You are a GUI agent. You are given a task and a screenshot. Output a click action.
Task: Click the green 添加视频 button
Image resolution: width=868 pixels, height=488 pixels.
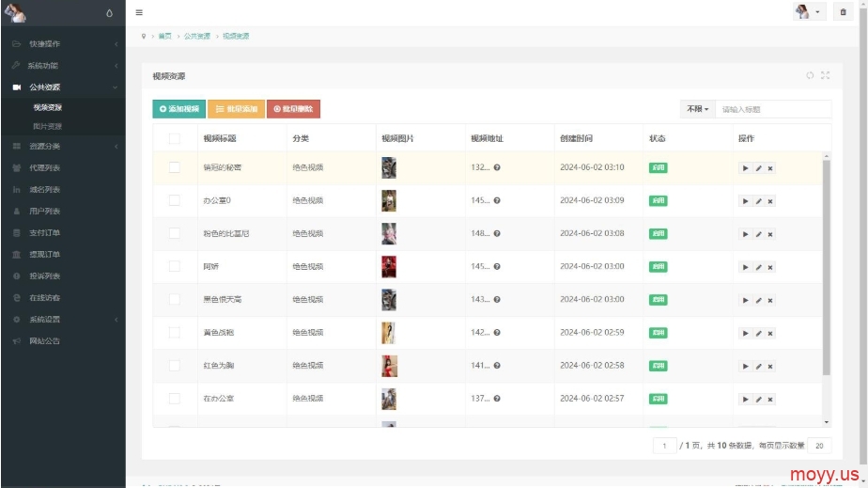[178, 109]
